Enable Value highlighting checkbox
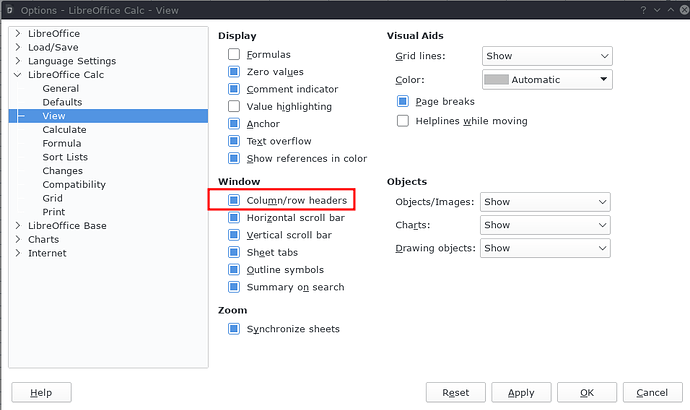Image resolution: width=690 pixels, height=410 pixels. pos(234,106)
